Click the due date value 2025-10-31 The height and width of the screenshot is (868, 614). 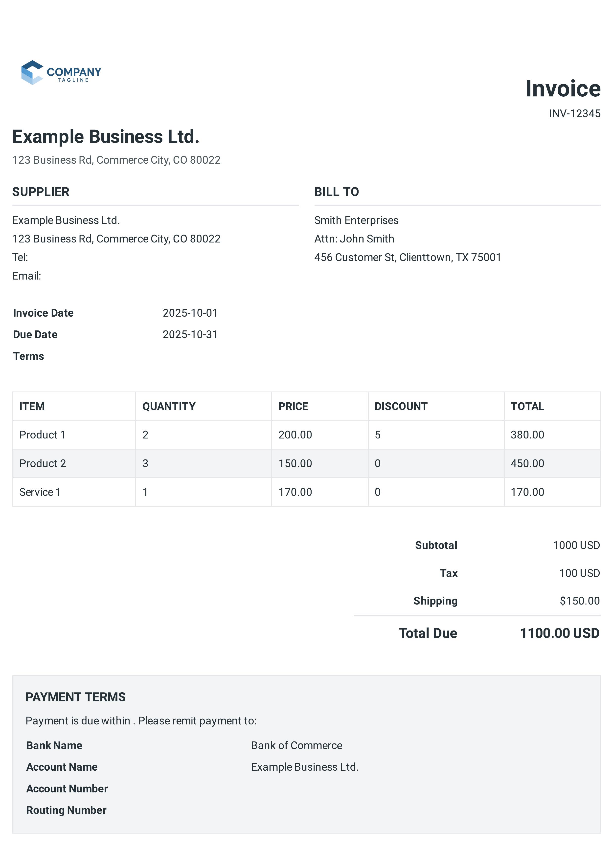point(190,335)
